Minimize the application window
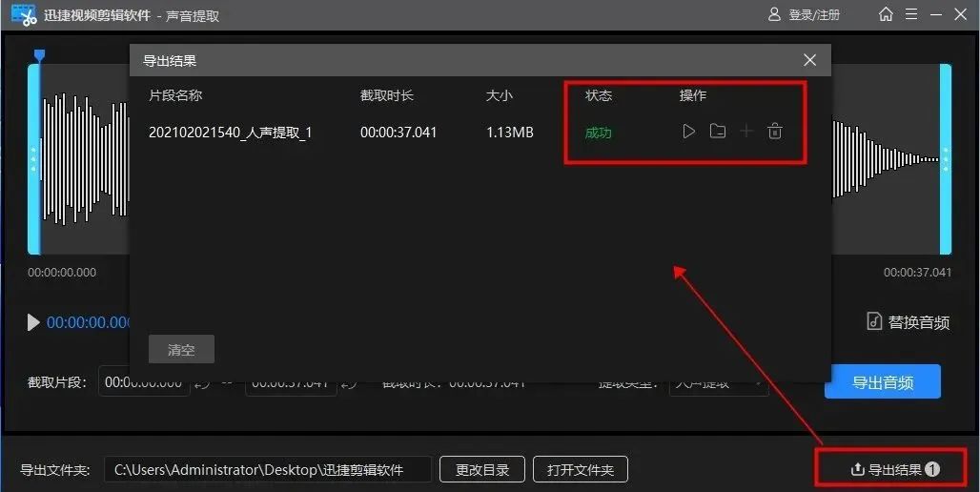This screenshot has height=492, width=980. 935,14
